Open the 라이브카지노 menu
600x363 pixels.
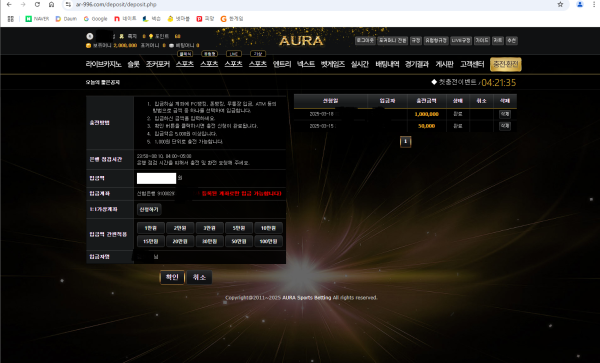point(103,64)
